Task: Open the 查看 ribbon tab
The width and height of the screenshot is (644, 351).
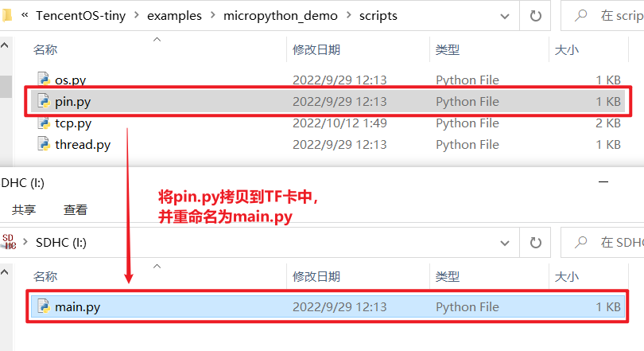Action: pos(76,209)
